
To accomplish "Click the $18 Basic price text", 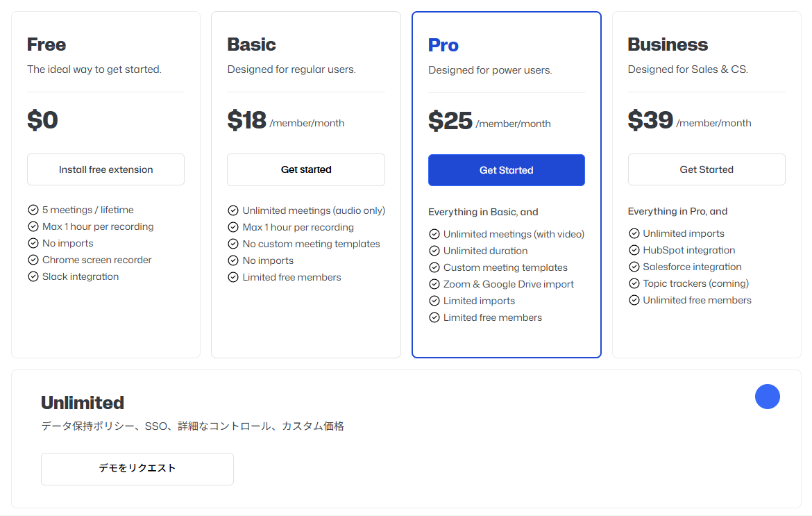I will pos(246,120).
